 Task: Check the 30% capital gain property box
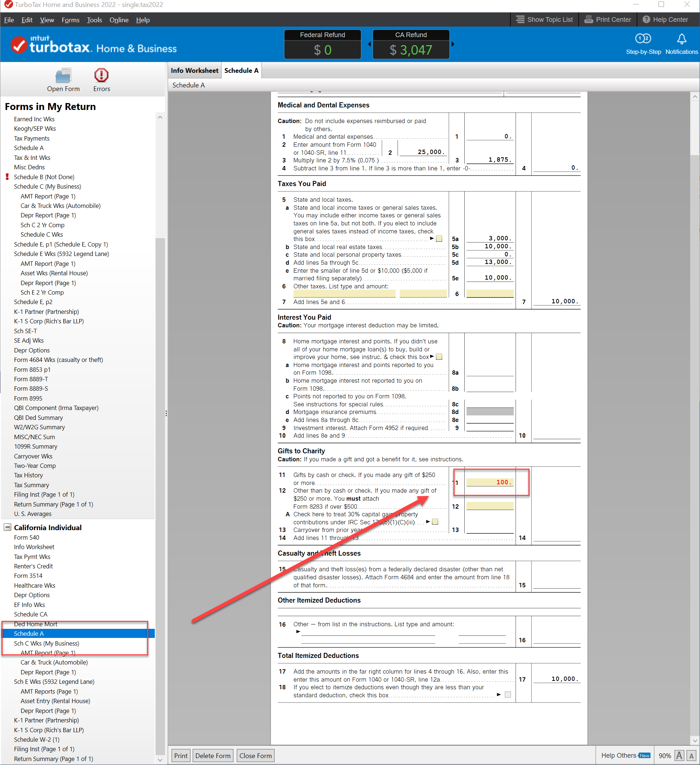pos(435,522)
